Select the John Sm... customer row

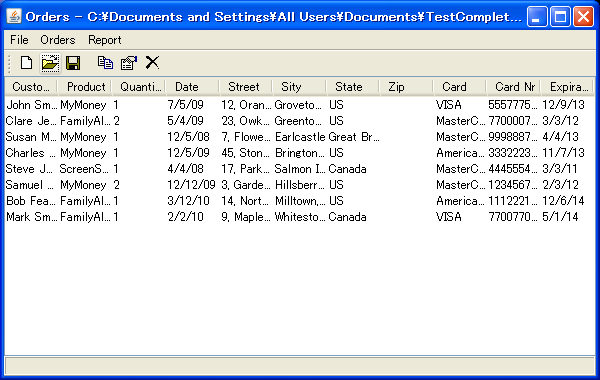(299, 105)
